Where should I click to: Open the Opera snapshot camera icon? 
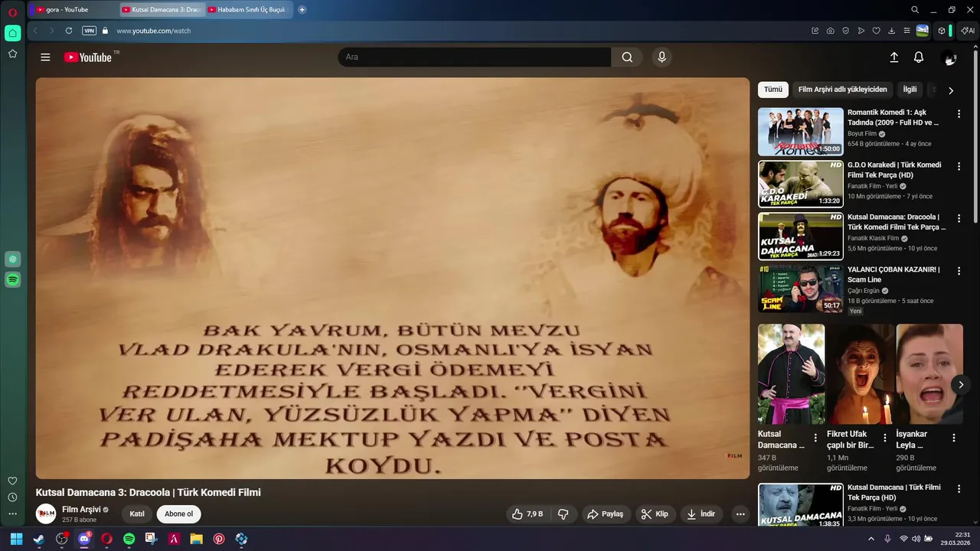pyautogui.click(x=831, y=31)
